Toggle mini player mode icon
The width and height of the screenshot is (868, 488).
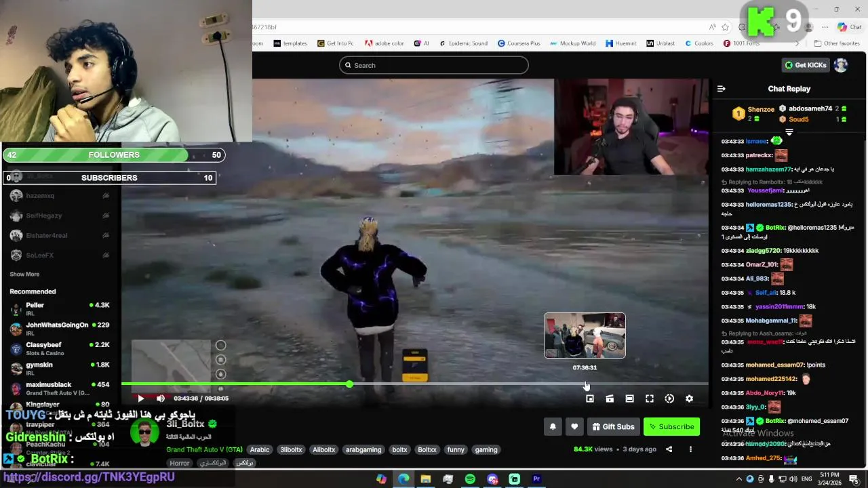coord(590,399)
